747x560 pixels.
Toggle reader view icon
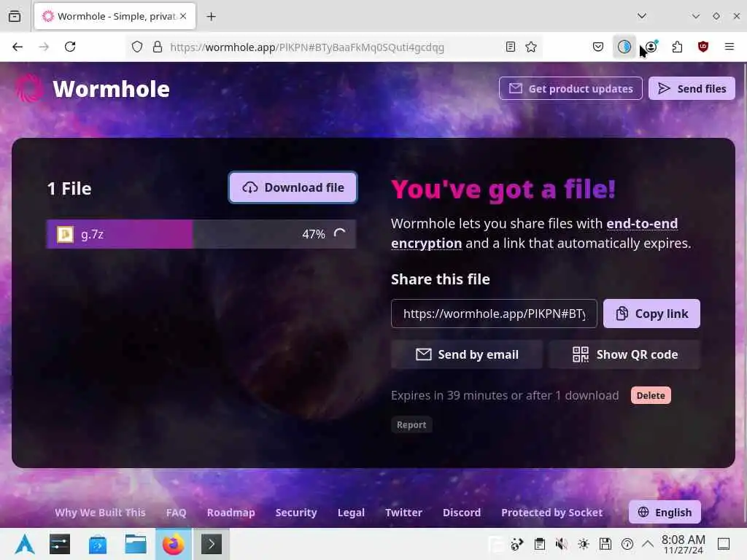(510, 47)
